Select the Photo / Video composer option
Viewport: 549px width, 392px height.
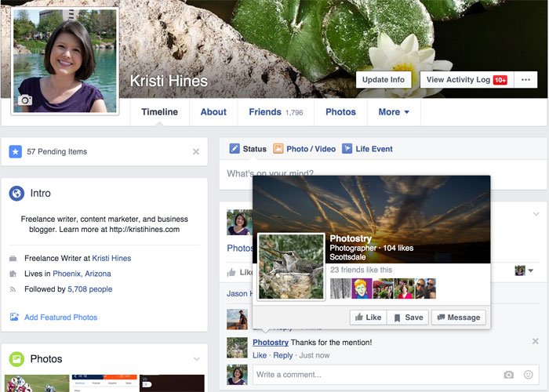[304, 149]
